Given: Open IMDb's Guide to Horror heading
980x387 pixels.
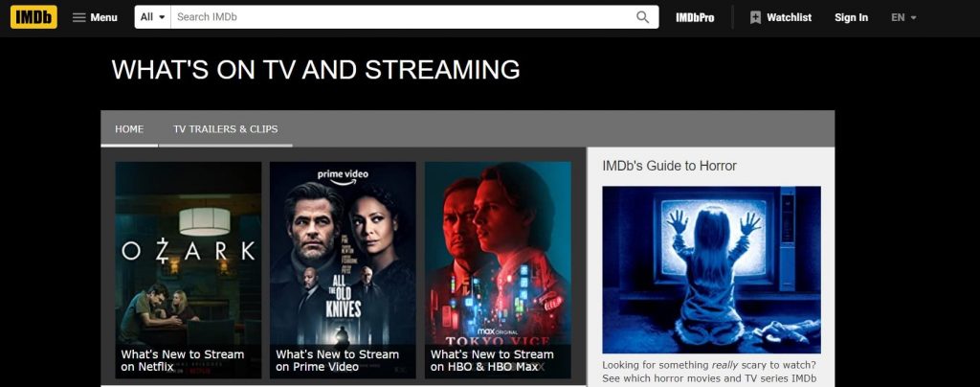Looking at the screenshot, I should point(669,166).
